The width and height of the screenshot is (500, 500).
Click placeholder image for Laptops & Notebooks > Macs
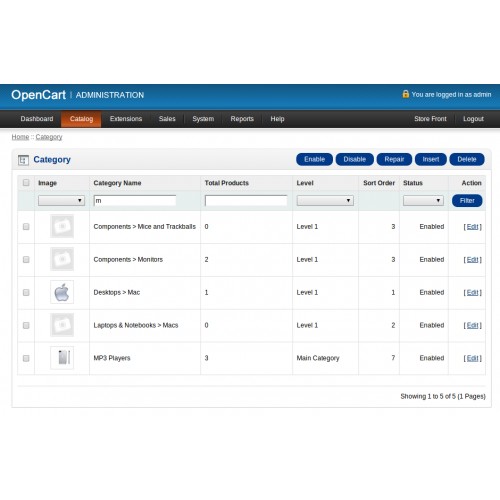pos(62,325)
